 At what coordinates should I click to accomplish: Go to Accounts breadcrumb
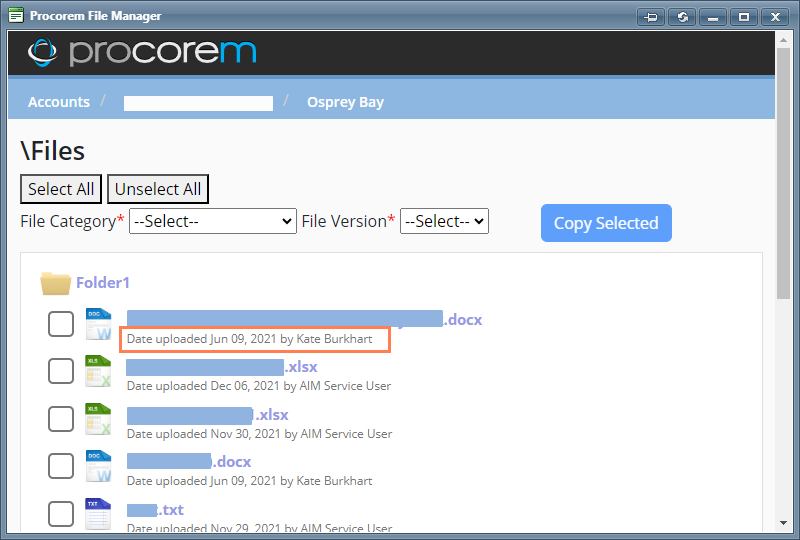tap(59, 102)
